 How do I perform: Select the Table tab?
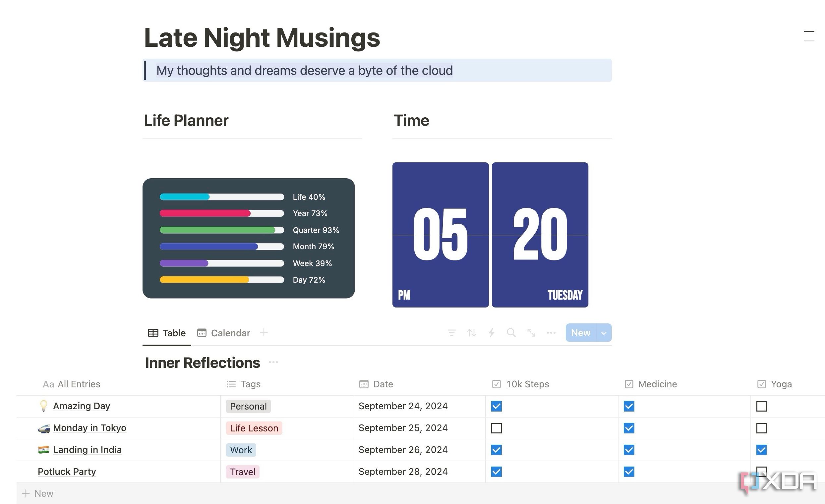tap(167, 333)
